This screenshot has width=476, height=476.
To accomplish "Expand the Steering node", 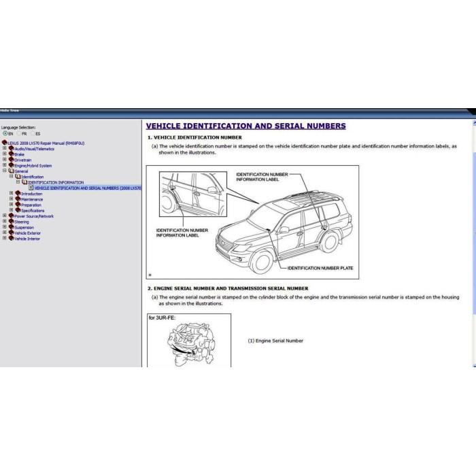I will pyautogui.click(x=5, y=221).
